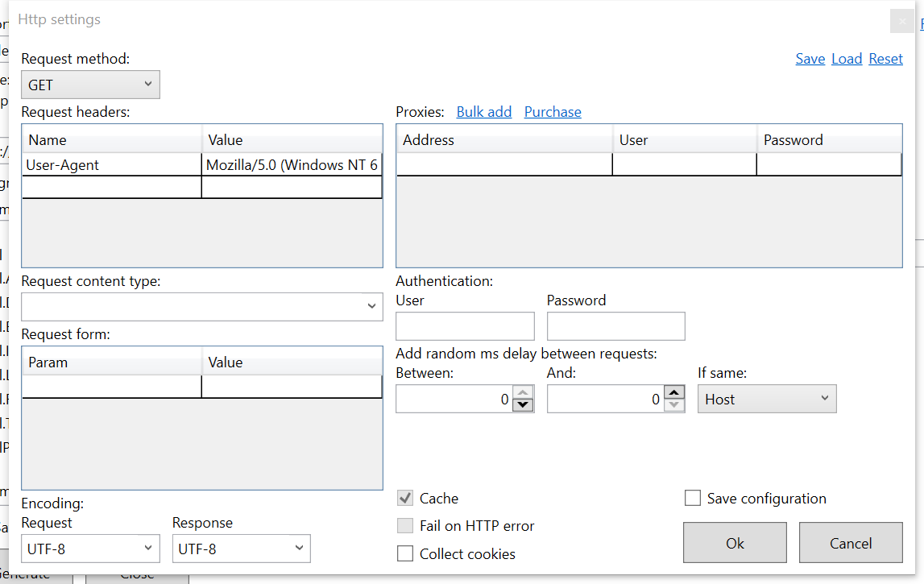
Task: Click the empty header value cell below Mozilla/5.0
Action: click(292, 187)
